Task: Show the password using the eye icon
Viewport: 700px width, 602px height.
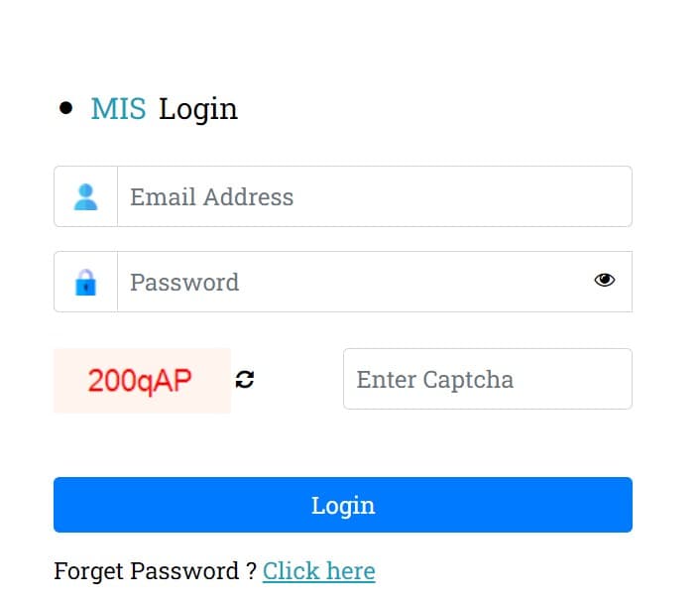Action: point(605,280)
